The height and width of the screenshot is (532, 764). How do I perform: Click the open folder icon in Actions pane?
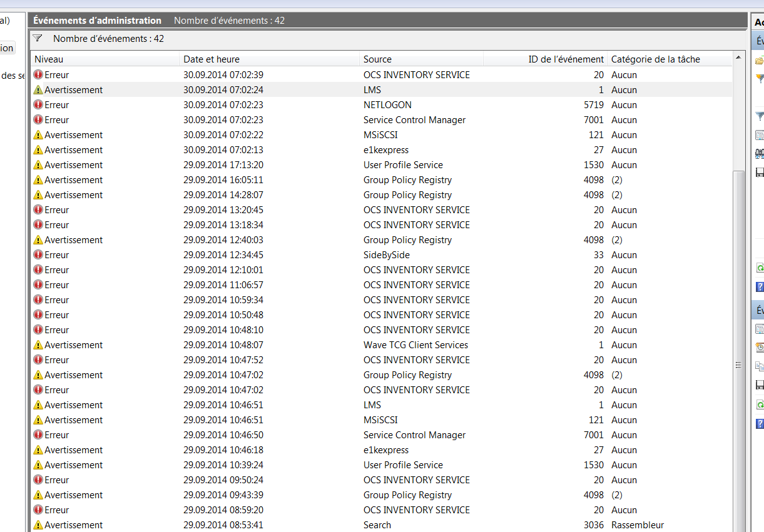point(760,61)
